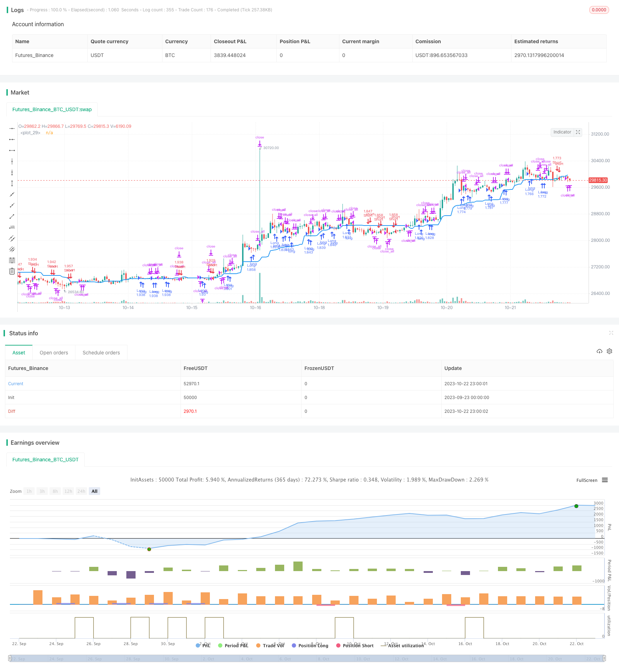Set chart zoom to 24h
Image resolution: width=619 pixels, height=672 pixels.
81,491
